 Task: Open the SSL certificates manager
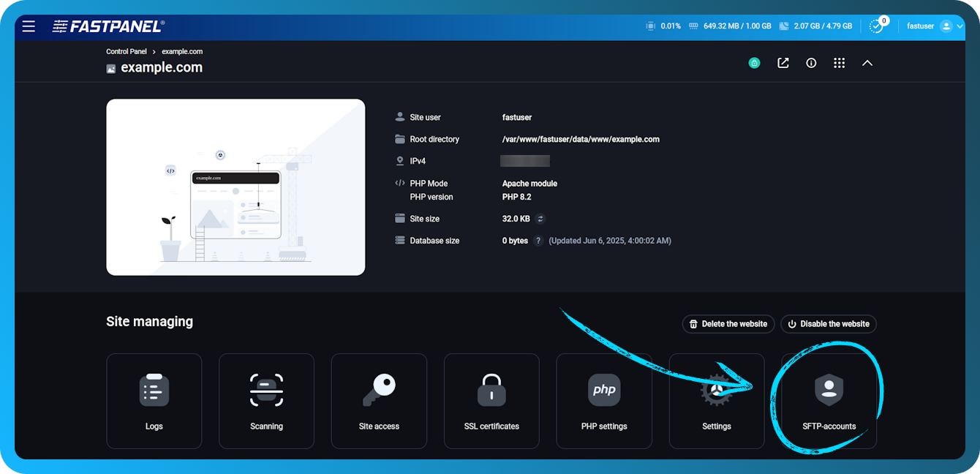pyautogui.click(x=491, y=401)
